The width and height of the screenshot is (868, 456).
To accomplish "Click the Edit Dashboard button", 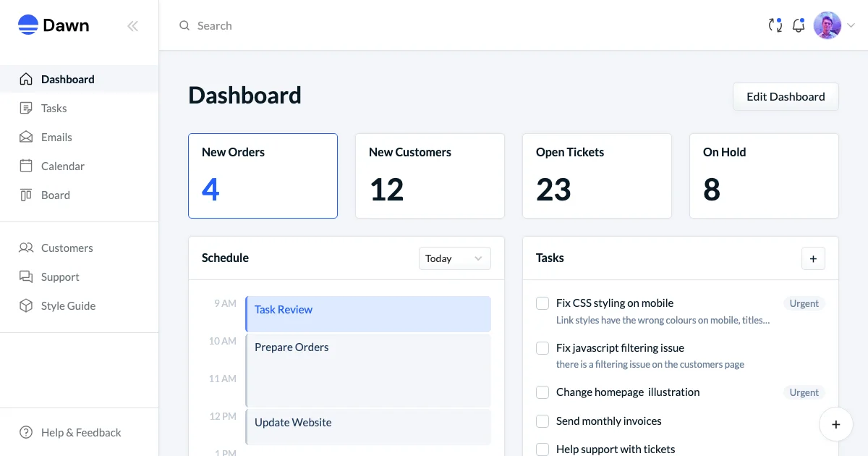I will (786, 96).
